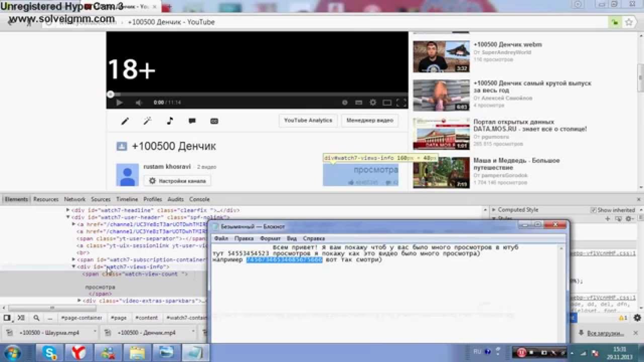
Task: Switch to the Profiles tab in DevTools
Action: coord(152,199)
